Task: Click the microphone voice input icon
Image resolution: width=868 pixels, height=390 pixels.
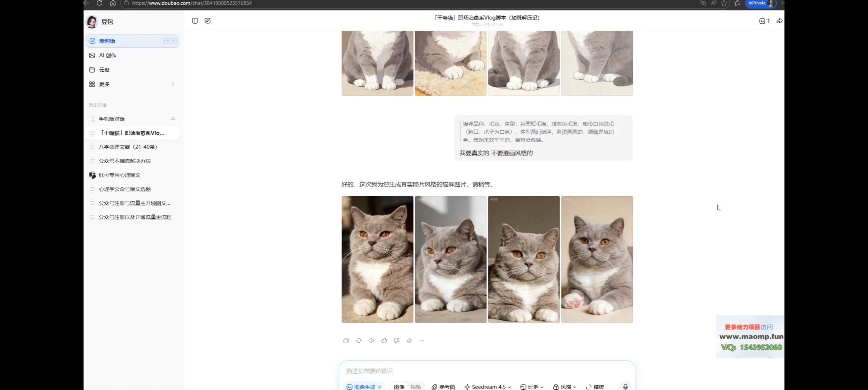Action: click(625, 386)
